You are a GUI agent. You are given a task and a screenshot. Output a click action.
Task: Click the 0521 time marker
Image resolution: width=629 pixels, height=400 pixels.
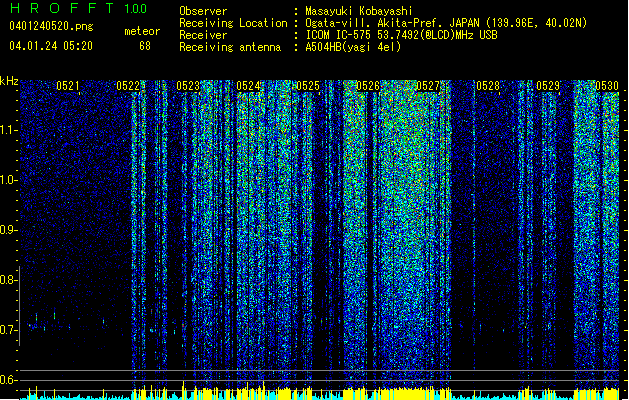click(68, 86)
